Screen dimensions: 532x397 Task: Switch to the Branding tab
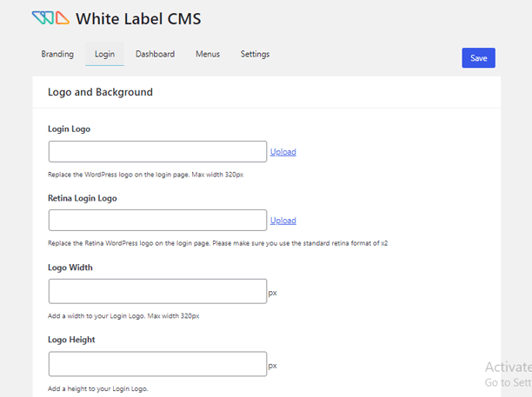point(57,54)
